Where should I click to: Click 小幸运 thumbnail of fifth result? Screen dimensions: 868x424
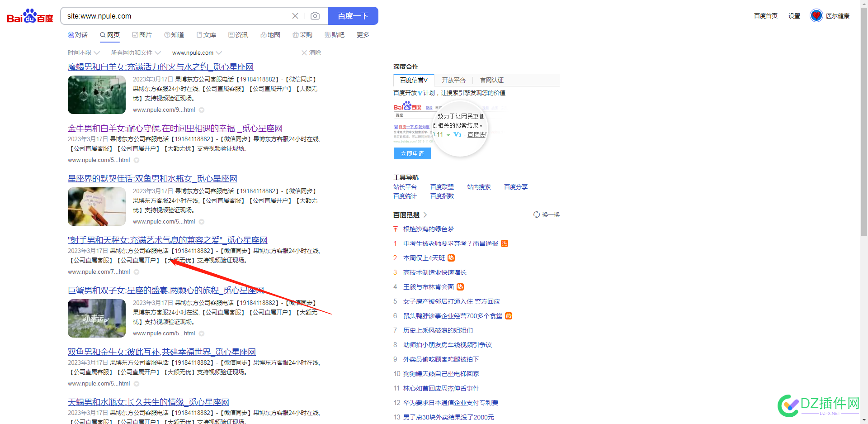point(97,318)
